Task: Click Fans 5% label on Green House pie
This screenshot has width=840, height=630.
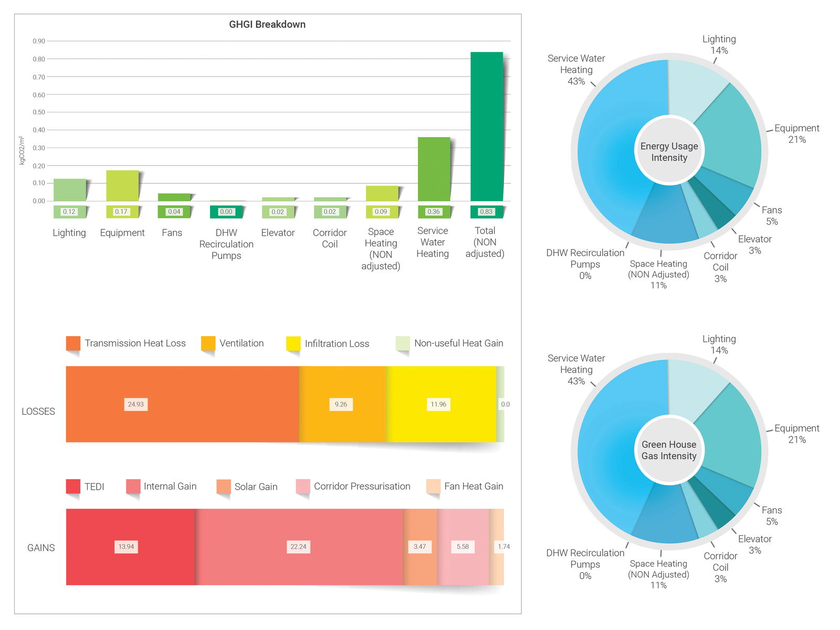Action: (772, 516)
